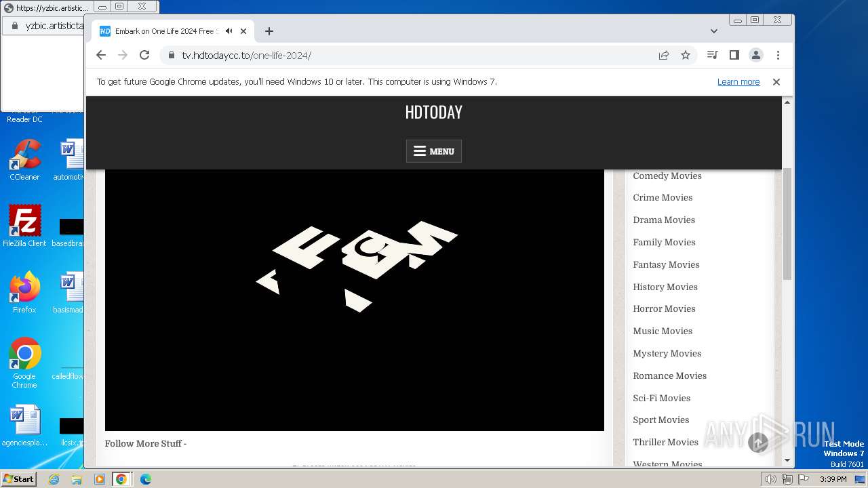Screen dimensions: 868x488
Task: Open Romance Movies category
Action: tap(669, 376)
